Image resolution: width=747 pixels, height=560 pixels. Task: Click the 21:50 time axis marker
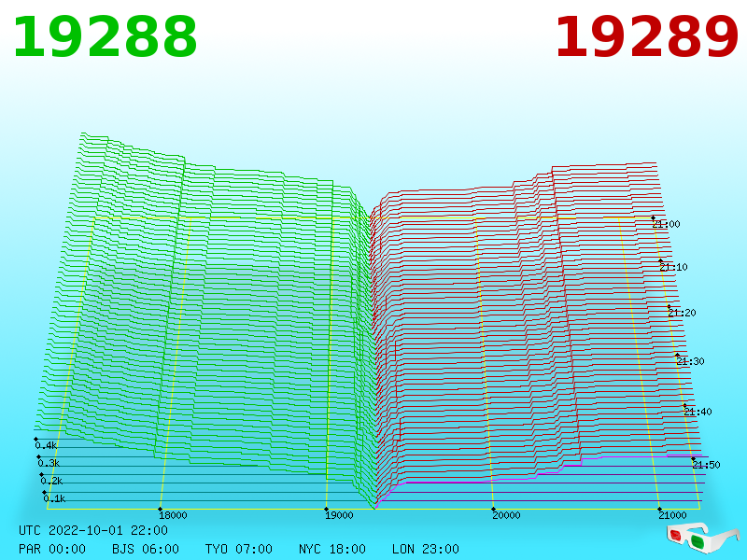(706, 465)
